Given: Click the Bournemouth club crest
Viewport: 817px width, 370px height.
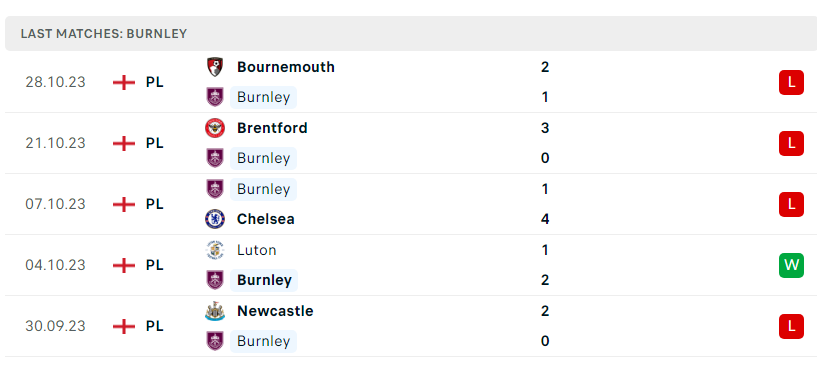Looking at the screenshot, I should pyautogui.click(x=215, y=67).
